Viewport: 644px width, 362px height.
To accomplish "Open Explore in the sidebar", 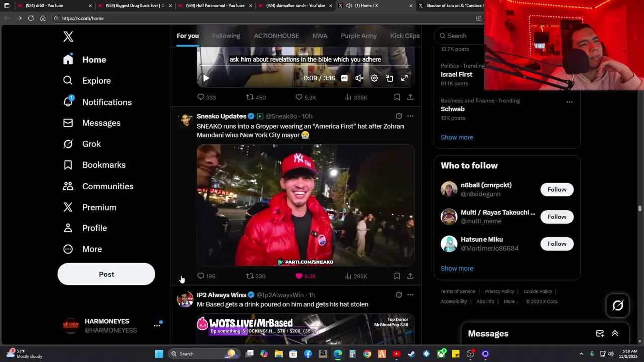I will coord(87,80).
